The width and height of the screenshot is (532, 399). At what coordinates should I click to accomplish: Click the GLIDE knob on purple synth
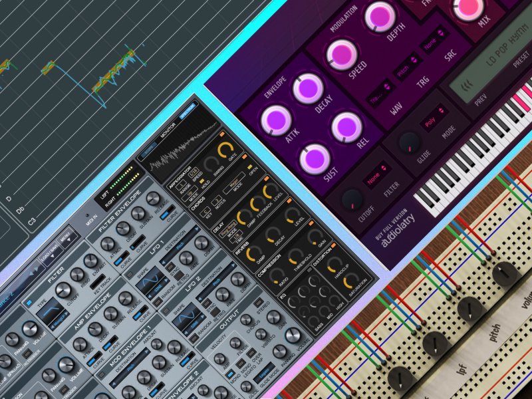[409, 143]
